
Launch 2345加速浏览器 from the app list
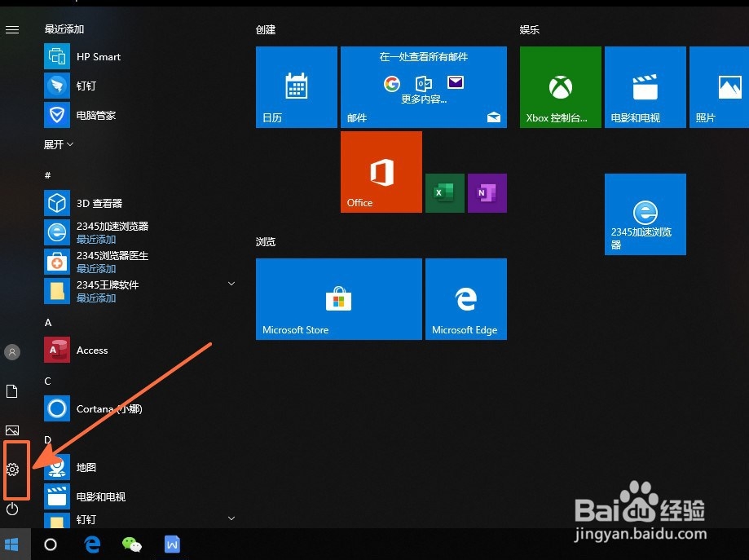139,232
